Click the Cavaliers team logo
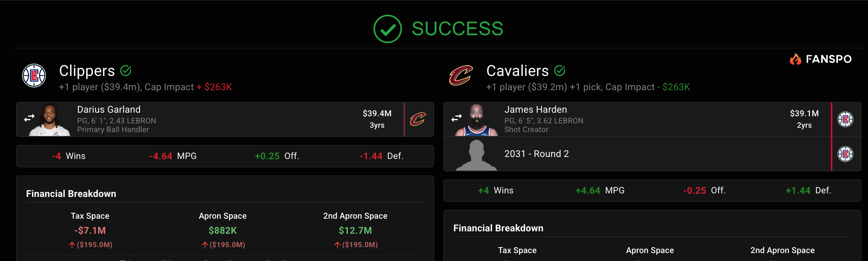 point(461,76)
